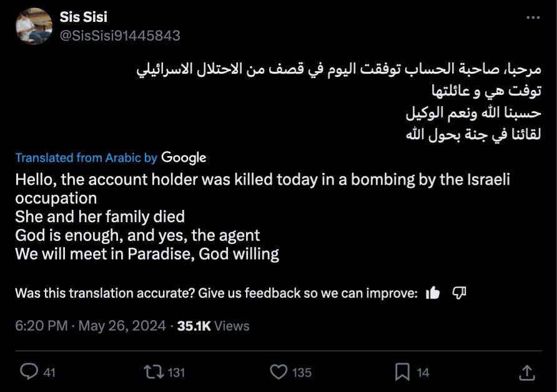Screen dimensions: 557x392
Task: Click the share upload icon
Action: coord(528,373)
